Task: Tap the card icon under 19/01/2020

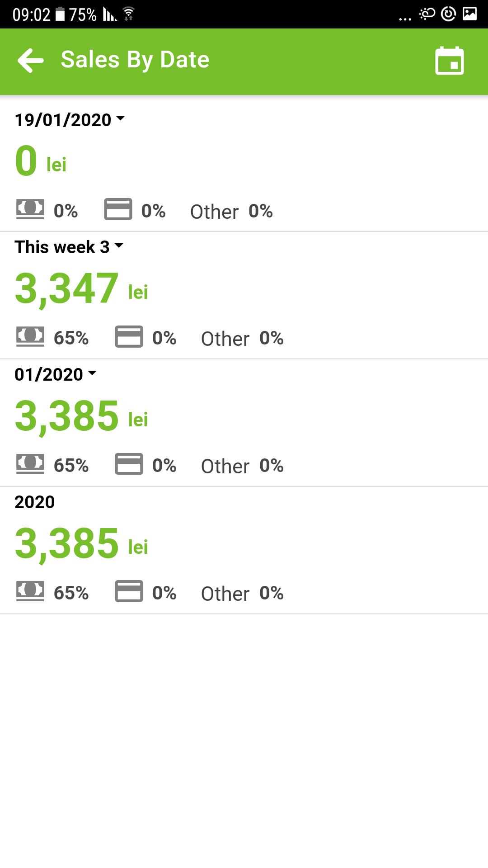Action: coord(118,209)
